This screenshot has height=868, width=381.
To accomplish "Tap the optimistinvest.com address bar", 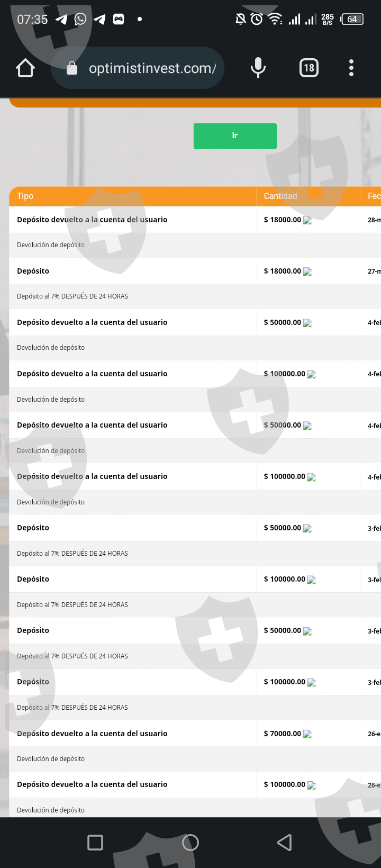I will coord(152,68).
